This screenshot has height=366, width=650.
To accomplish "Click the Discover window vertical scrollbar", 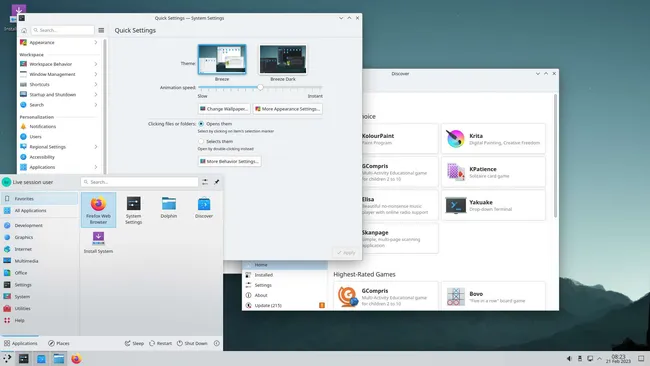I will click(x=555, y=155).
